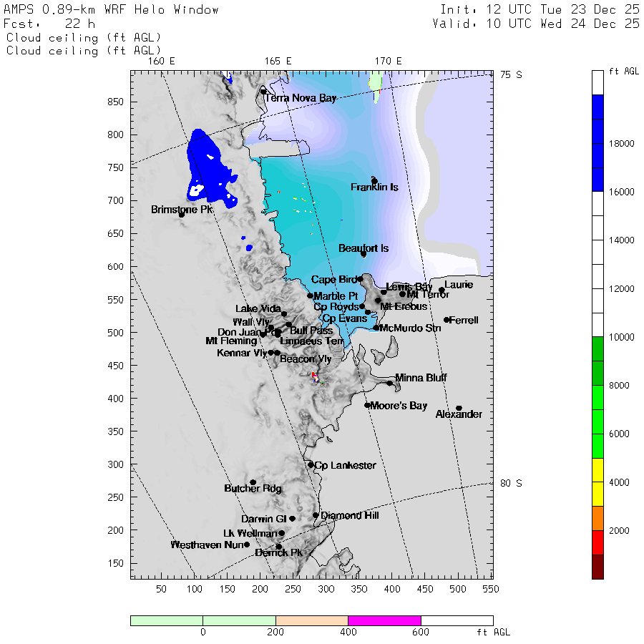Click the station dot beside Ferrell
This screenshot has width=644, height=644.
tap(447, 320)
